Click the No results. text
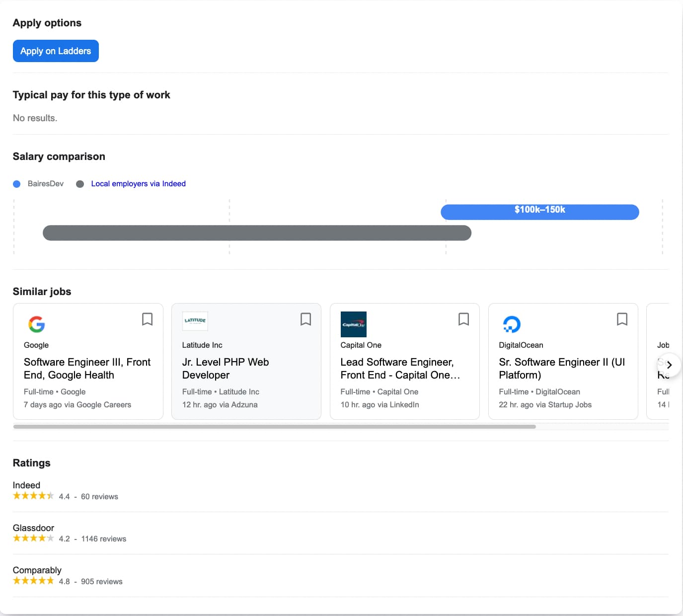The height and width of the screenshot is (616, 683). click(35, 118)
